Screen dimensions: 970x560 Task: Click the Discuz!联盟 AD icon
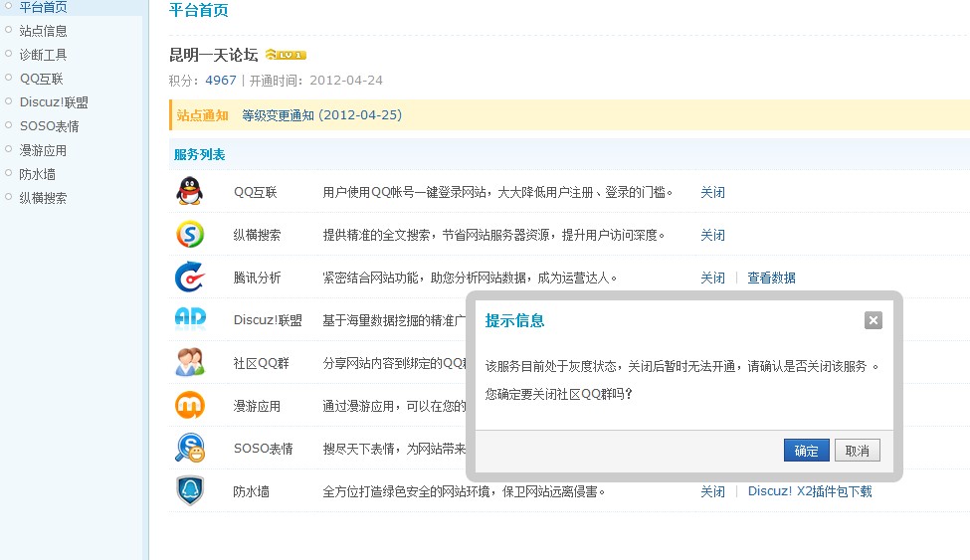tap(190, 318)
